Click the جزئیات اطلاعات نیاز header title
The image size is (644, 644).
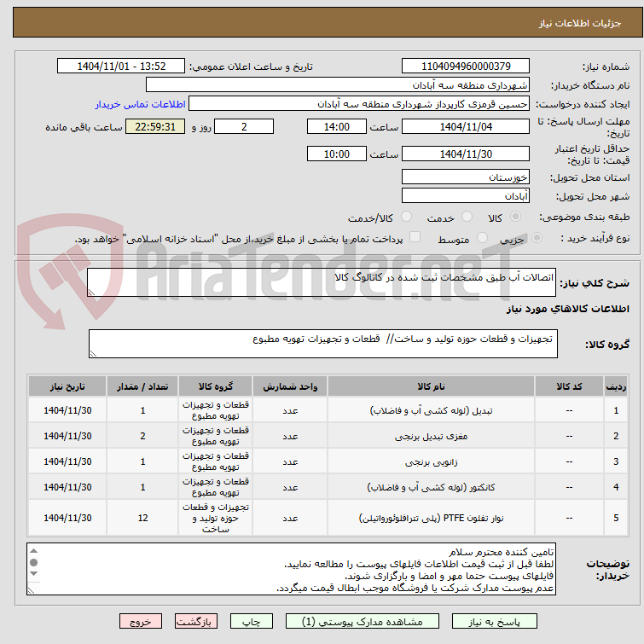tap(580, 23)
